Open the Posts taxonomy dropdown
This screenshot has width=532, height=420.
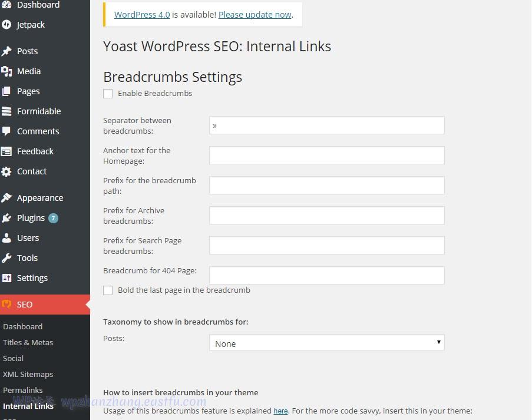point(326,343)
